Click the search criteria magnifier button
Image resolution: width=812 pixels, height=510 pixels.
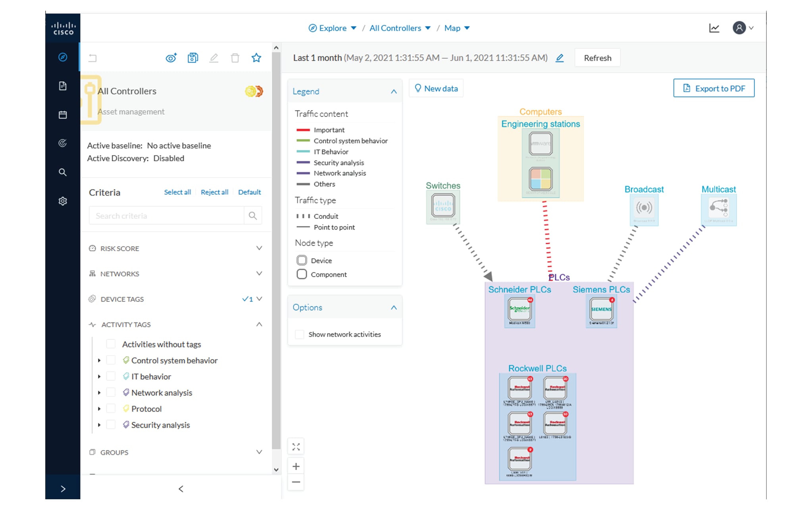point(253,216)
